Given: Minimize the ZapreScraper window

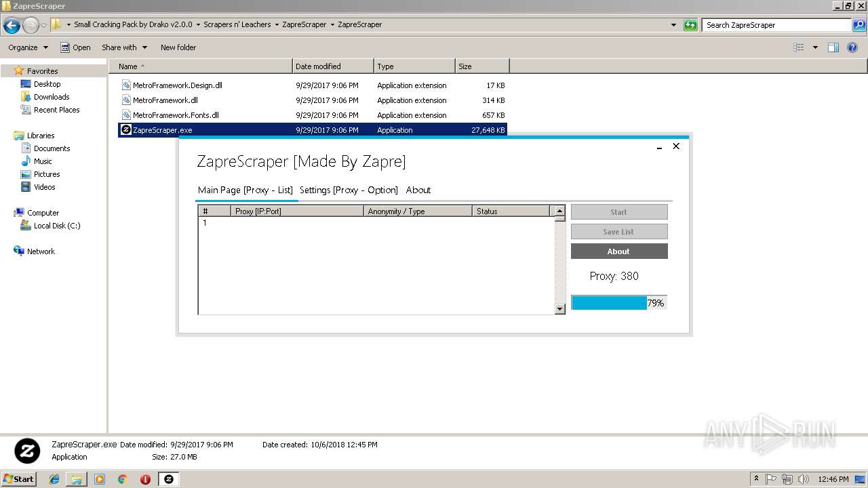Looking at the screenshot, I should pos(659,146).
